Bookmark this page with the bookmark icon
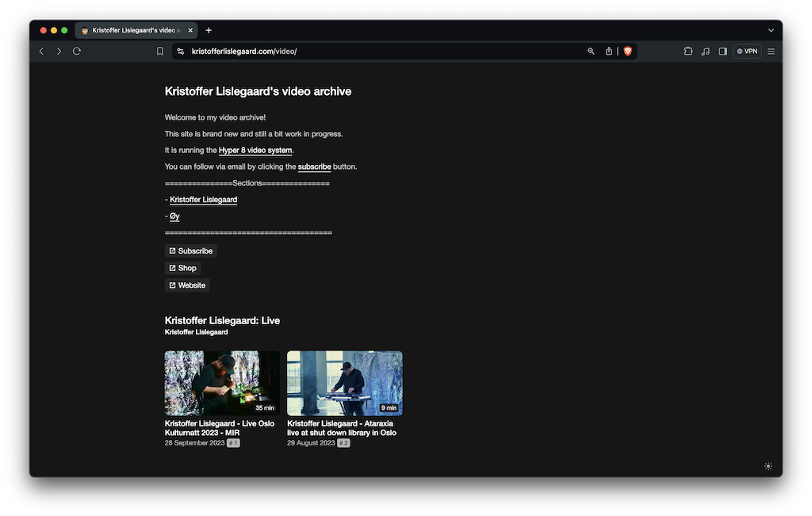The height and width of the screenshot is (516, 812). point(160,51)
